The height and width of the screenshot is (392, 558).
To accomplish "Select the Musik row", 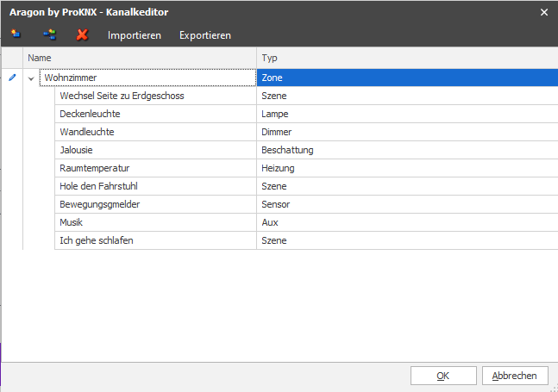I will coord(306,222).
